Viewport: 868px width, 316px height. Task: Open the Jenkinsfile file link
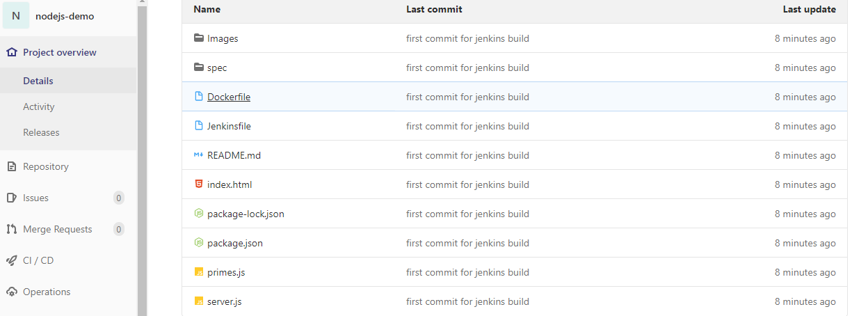[229, 126]
